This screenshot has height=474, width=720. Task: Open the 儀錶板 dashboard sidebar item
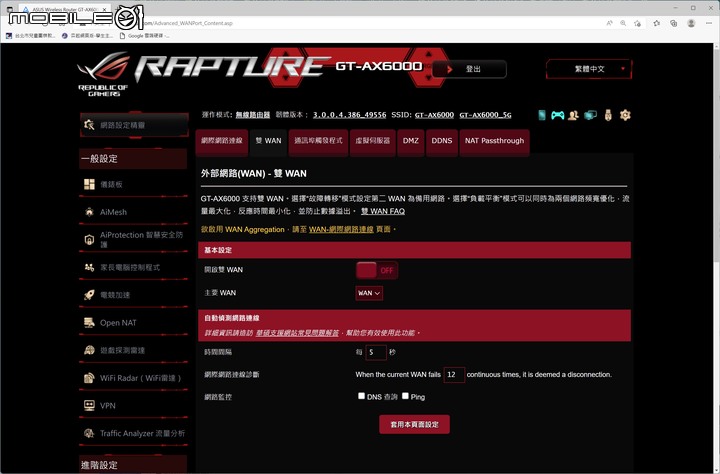coord(133,185)
